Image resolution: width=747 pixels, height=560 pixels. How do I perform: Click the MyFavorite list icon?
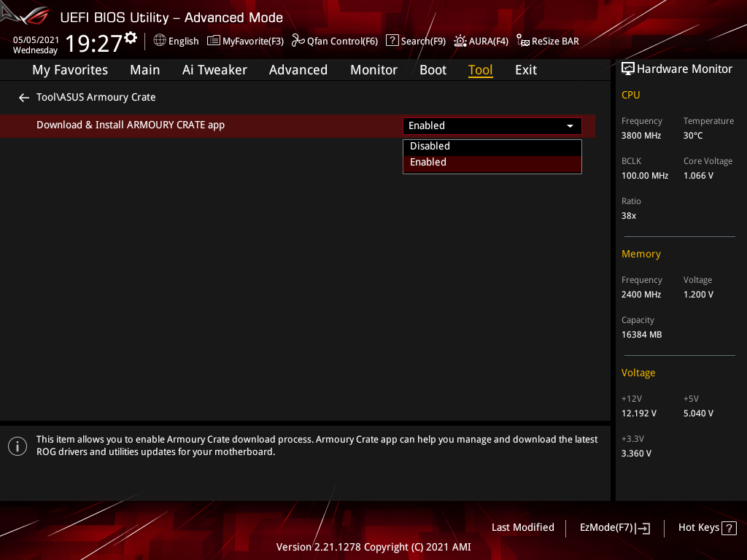(214, 41)
